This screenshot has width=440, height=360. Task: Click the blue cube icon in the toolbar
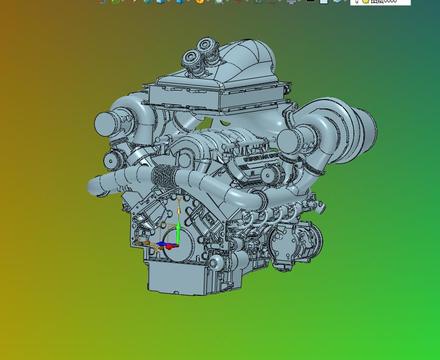click(x=161, y=1)
